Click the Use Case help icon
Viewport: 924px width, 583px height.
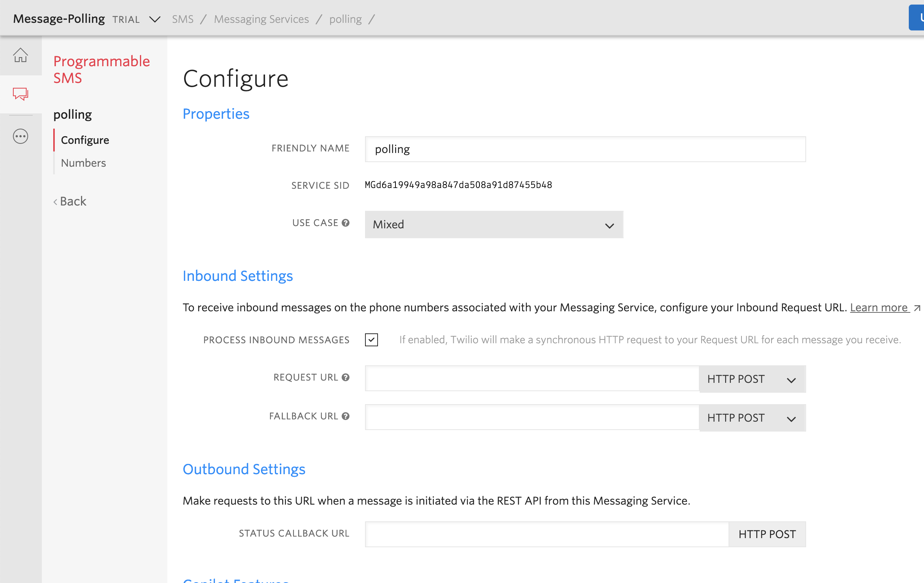(x=345, y=223)
